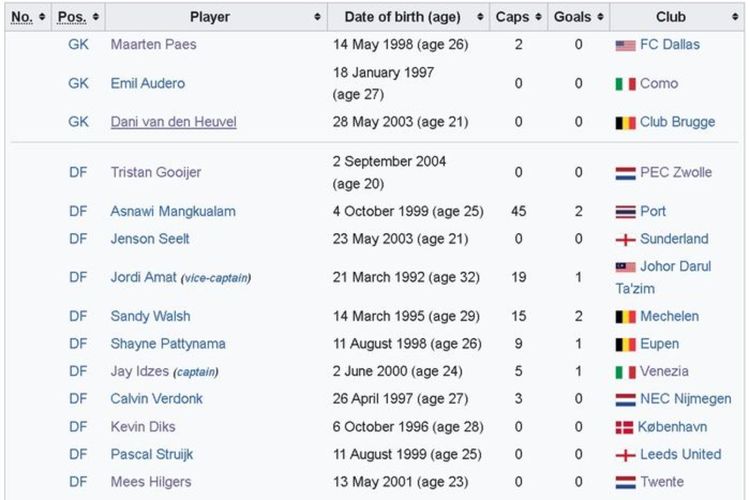
Task: Sort table by Caps column arrows
Action: 538,17
